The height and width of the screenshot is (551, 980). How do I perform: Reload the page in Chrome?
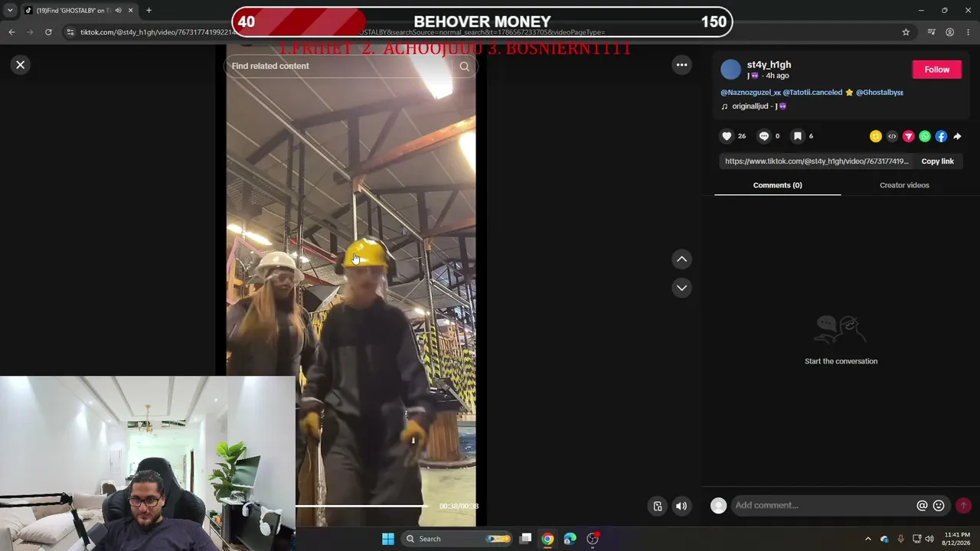[x=48, y=32]
